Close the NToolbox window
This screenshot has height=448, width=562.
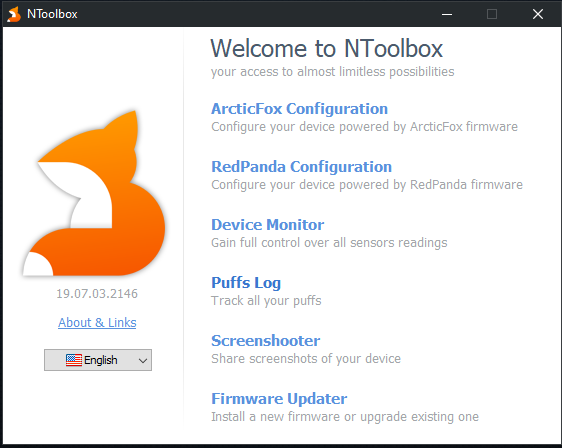(538, 14)
